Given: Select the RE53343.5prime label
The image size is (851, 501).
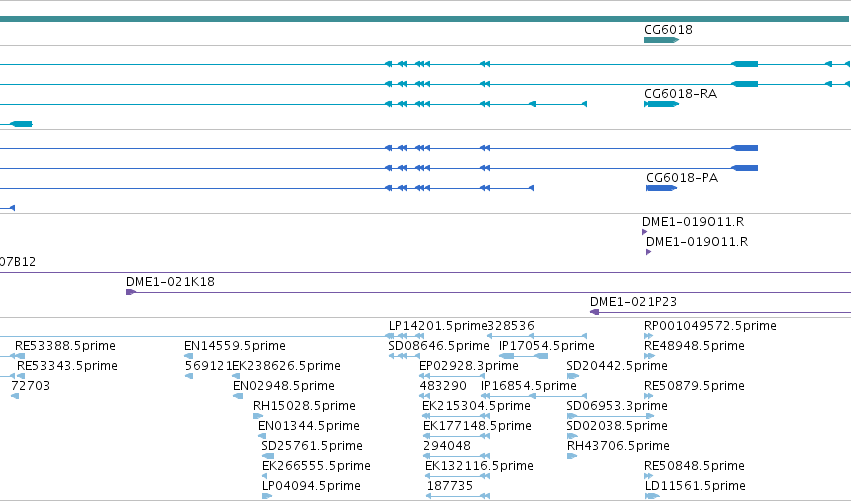Looking at the screenshot, I should (67, 366).
